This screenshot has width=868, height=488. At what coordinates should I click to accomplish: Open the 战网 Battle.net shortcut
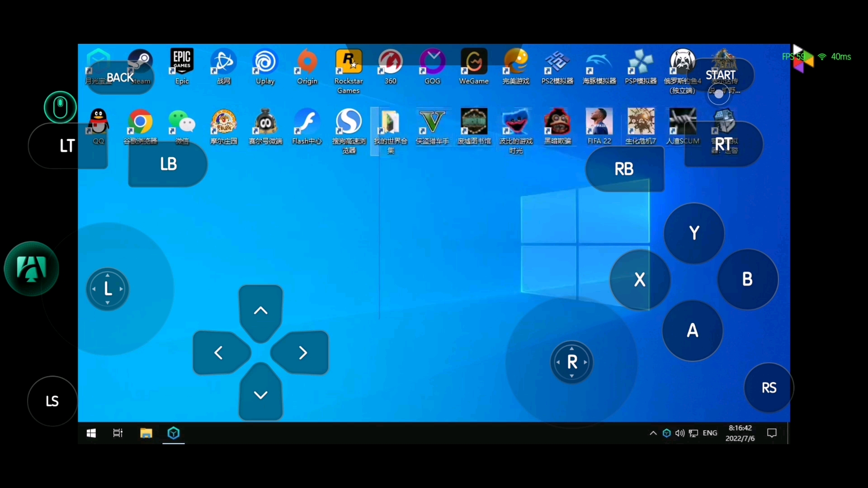pos(224,66)
